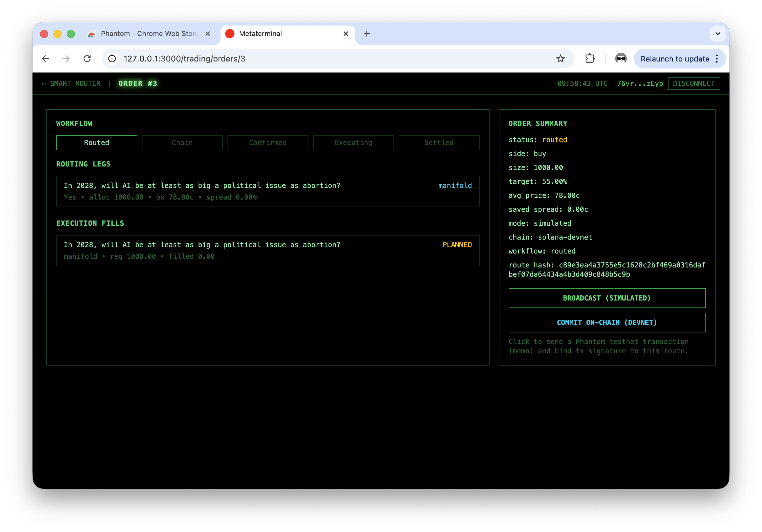Open the incognito profile icon
The height and width of the screenshot is (532, 762).
point(621,59)
